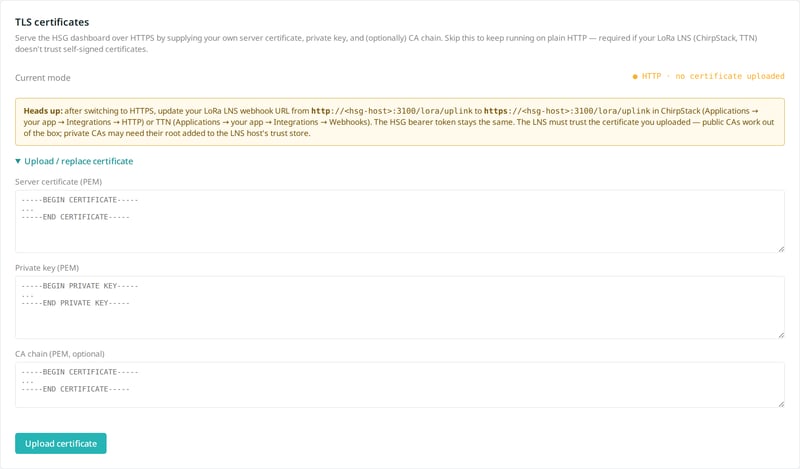Click resize handle of CA chain textarea
The image size is (800, 469).
[x=781, y=404]
